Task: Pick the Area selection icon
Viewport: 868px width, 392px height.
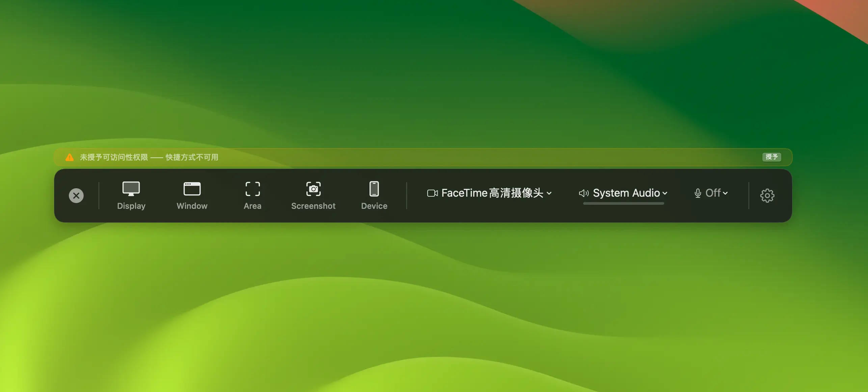Action: (252, 189)
